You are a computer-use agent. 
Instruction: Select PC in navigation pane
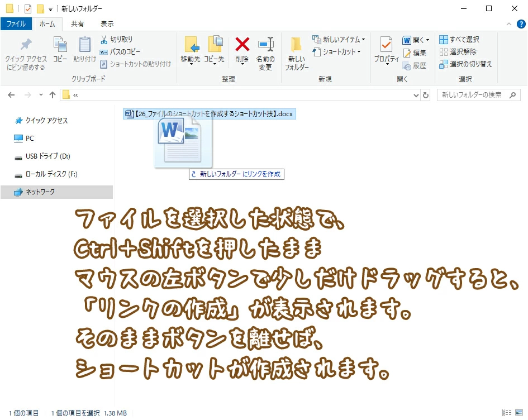[23, 139]
